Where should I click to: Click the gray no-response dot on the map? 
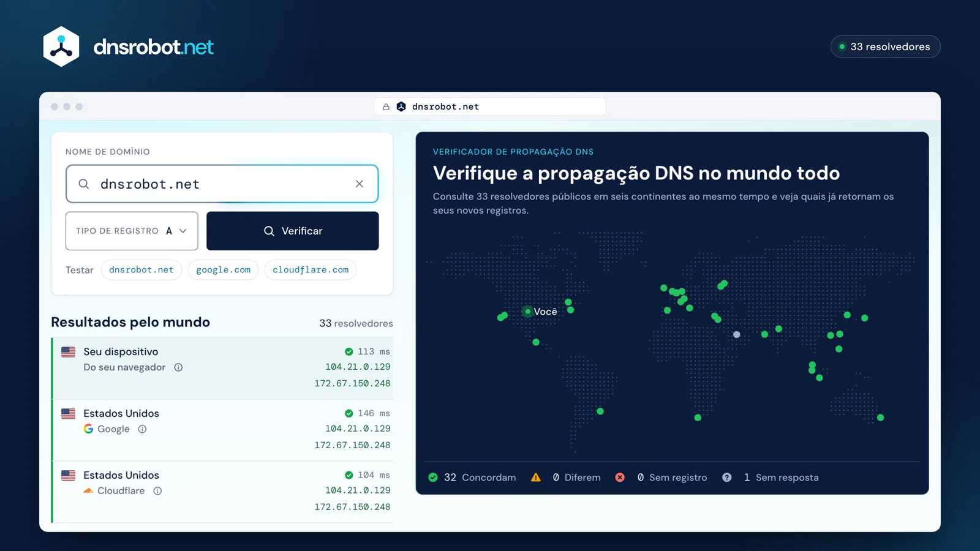point(737,334)
